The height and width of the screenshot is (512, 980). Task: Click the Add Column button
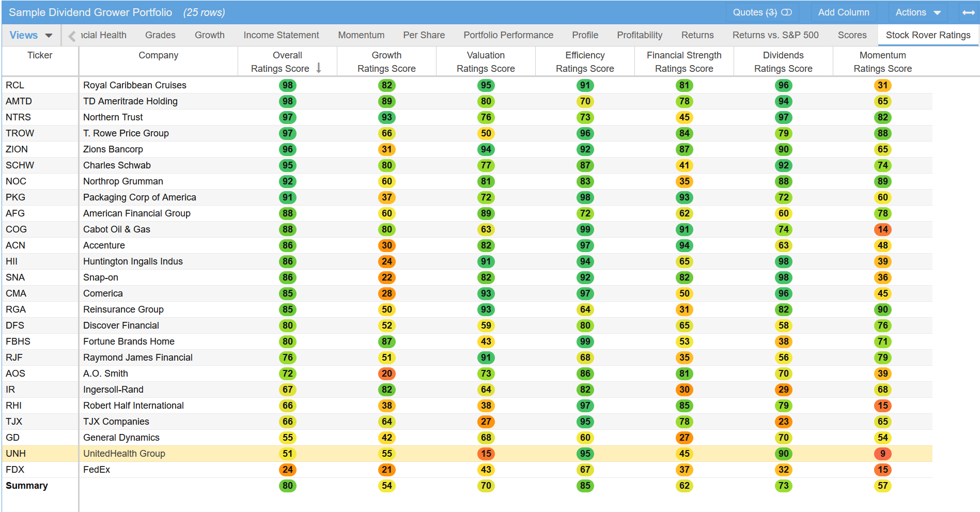tap(844, 12)
